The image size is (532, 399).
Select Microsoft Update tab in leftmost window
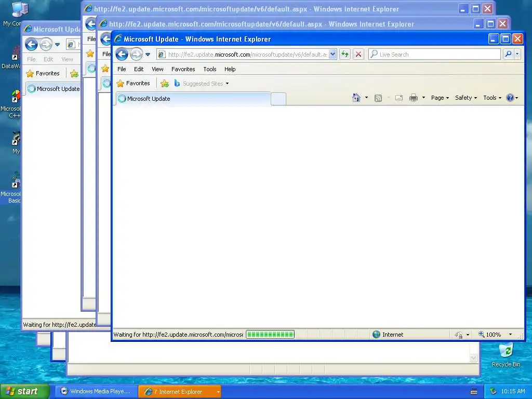54,89
